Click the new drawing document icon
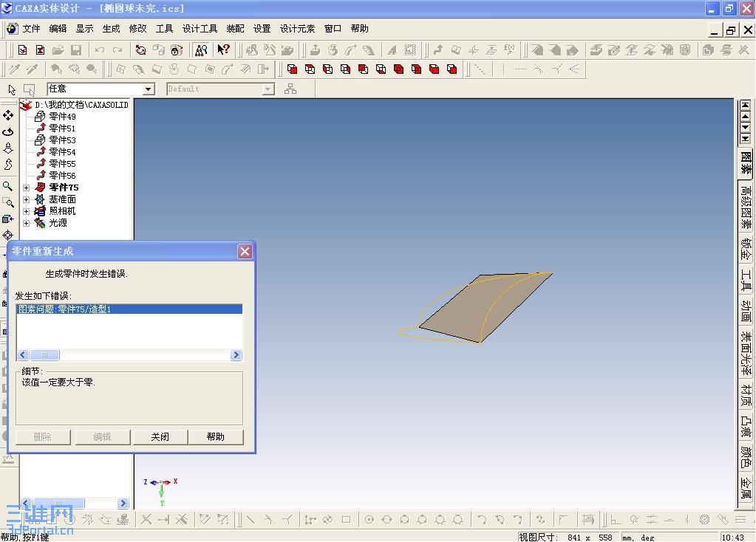756x542 pixels. (x=40, y=49)
